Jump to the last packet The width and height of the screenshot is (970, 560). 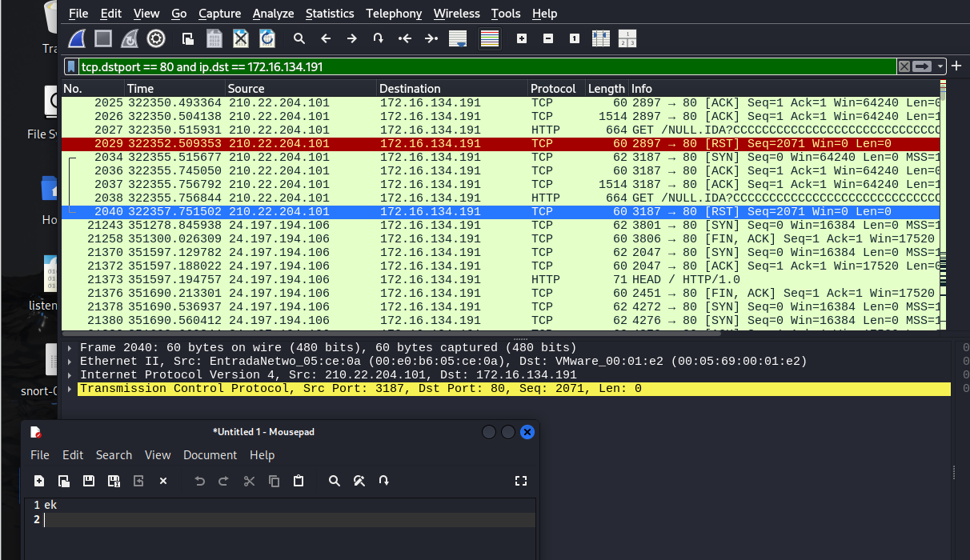tap(431, 38)
